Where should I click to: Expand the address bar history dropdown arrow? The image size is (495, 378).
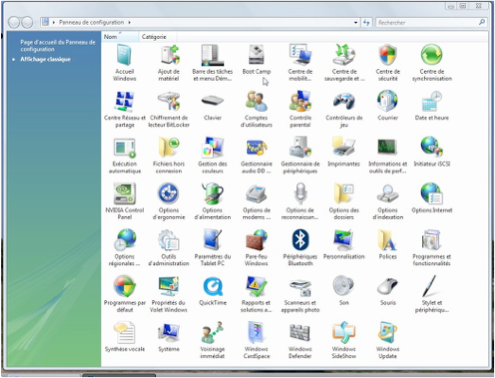tap(356, 23)
